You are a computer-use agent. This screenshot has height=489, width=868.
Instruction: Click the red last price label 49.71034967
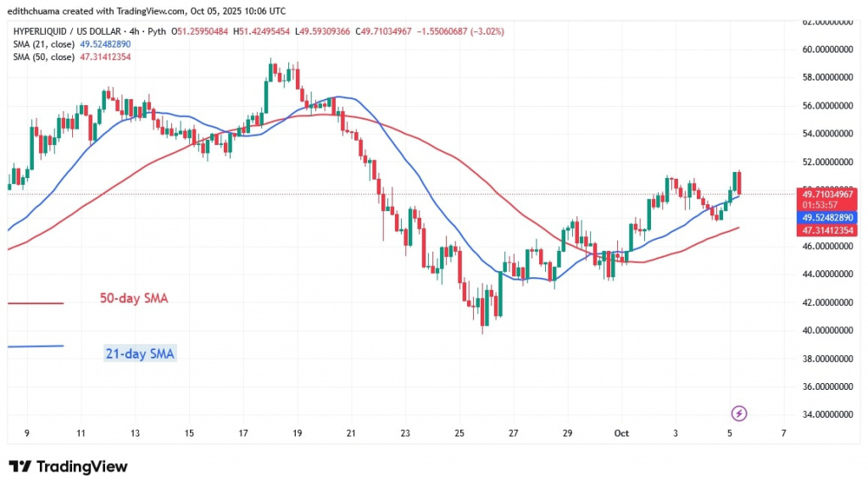(x=828, y=193)
